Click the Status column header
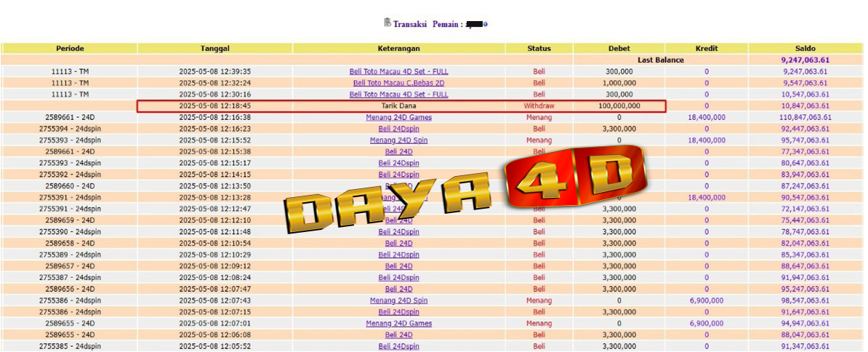Screen dimensions: 868x352 pyautogui.click(x=539, y=49)
